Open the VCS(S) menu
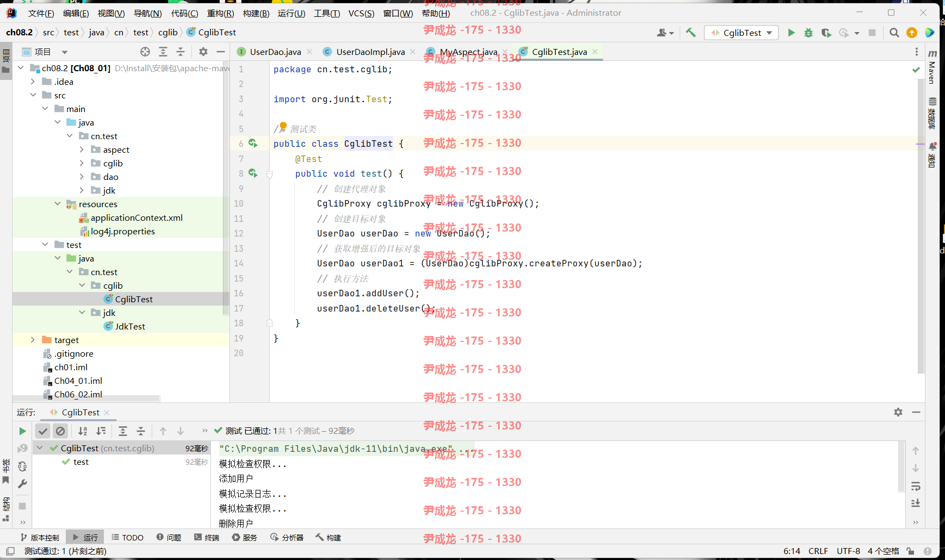Image resolution: width=945 pixels, height=560 pixels. point(361,13)
